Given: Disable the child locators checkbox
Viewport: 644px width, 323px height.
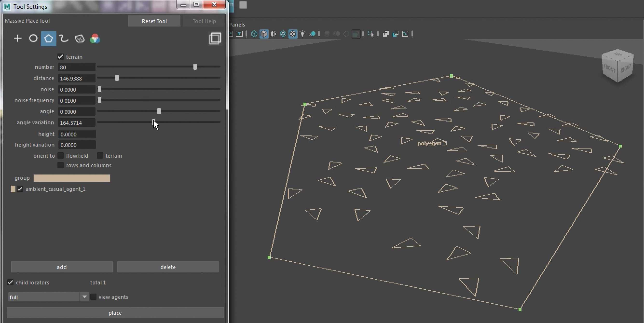Looking at the screenshot, I should [x=10, y=282].
